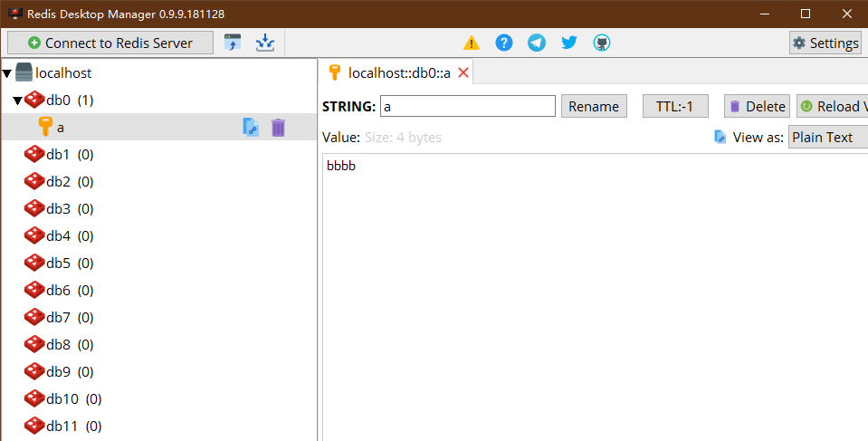This screenshot has width=868, height=441.
Task: Open database db6 (0)
Action: (69, 291)
